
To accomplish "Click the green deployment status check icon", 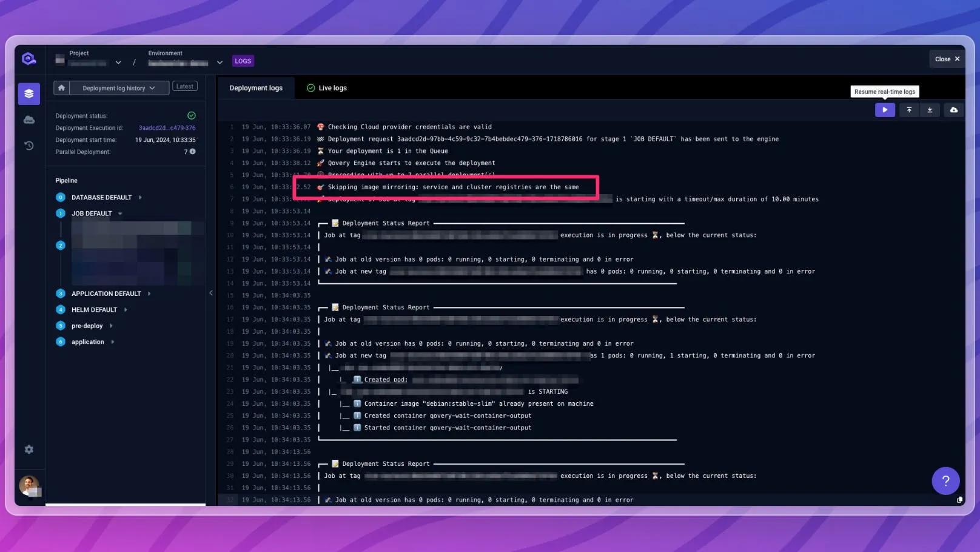I will pyautogui.click(x=192, y=115).
